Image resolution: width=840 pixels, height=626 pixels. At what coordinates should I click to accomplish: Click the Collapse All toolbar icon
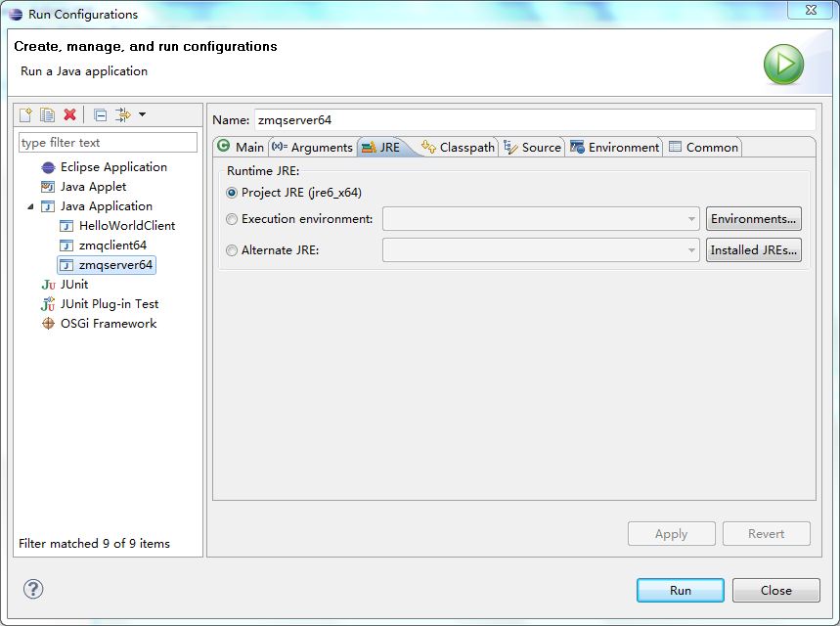tap(100, 115)
